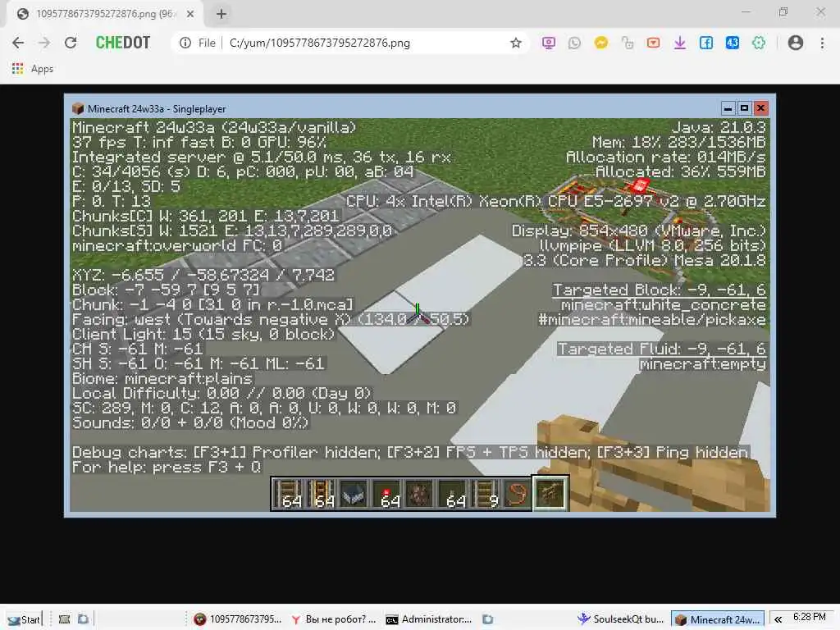Open the yellow Messenger extension icon
Image resolution: width=840 pixels, height=630 pixels.
click(x=601, y=43)
